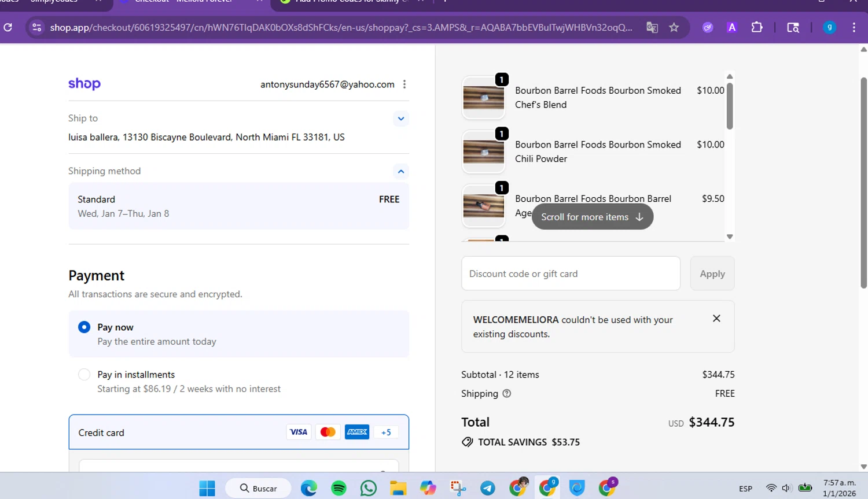The image size is (868, 499).
Task: Reload the page with refresh icon
Action: click(8, 27)
